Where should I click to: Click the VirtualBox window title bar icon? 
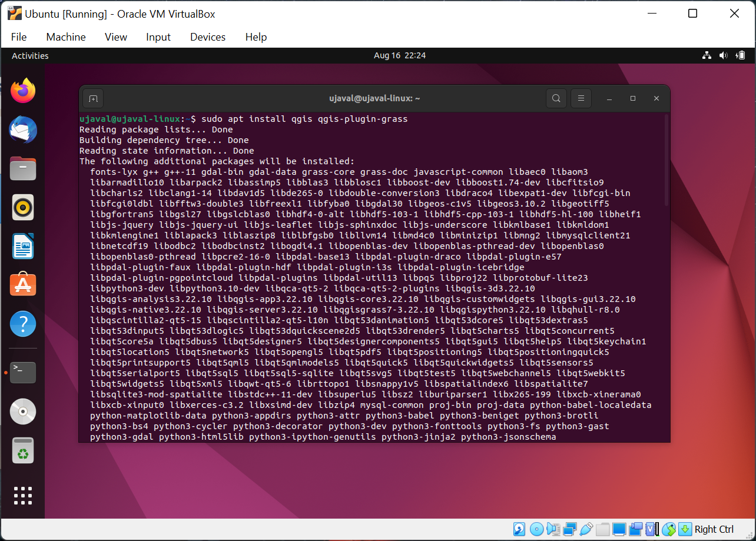[x=16, y=13]
